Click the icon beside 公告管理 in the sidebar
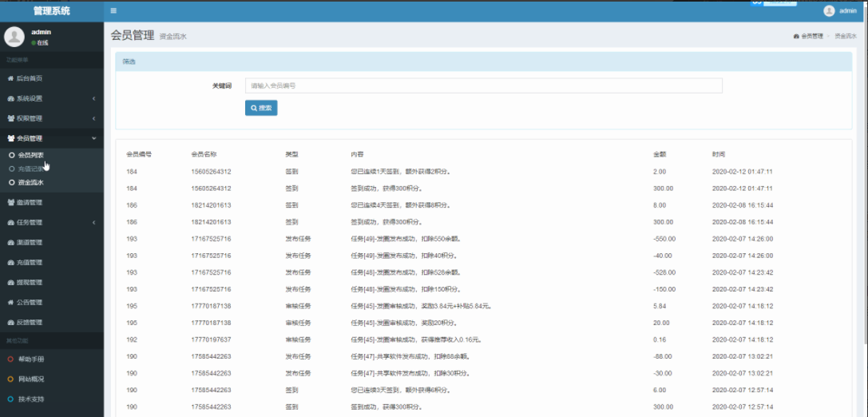This screenshot has width=868, height=417. pos(10,303)
